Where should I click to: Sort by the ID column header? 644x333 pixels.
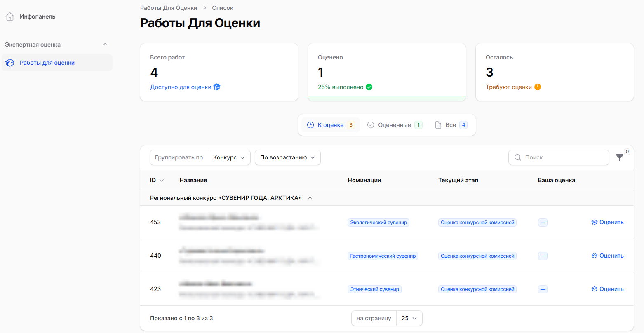(157, 180)
